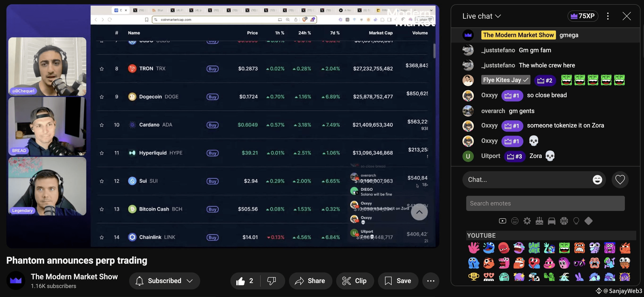Viewport: 644px width, 297px height.
Task: Pick the purple sunglasses emote
Action: coord(579,263)
